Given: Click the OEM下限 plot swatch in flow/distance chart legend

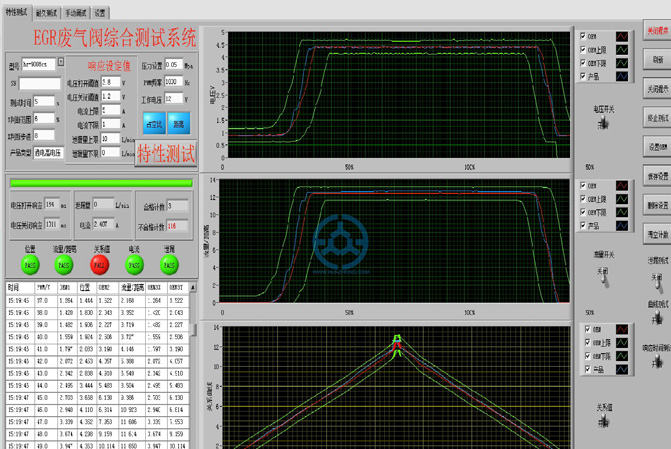Looking at the screenshot, I should 622,212.
